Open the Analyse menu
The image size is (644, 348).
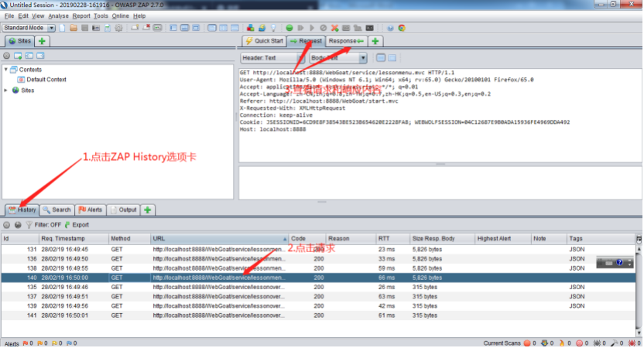[58, 16]
